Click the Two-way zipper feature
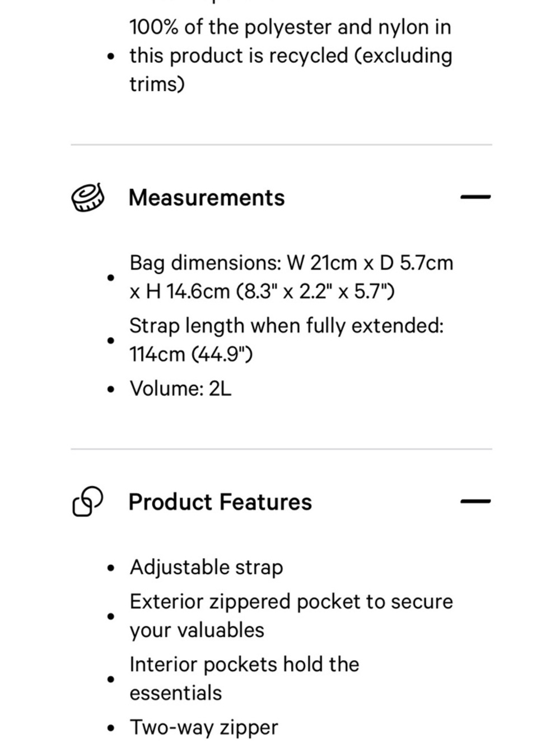Screen dimensions: 560x747 click(204, 727)
